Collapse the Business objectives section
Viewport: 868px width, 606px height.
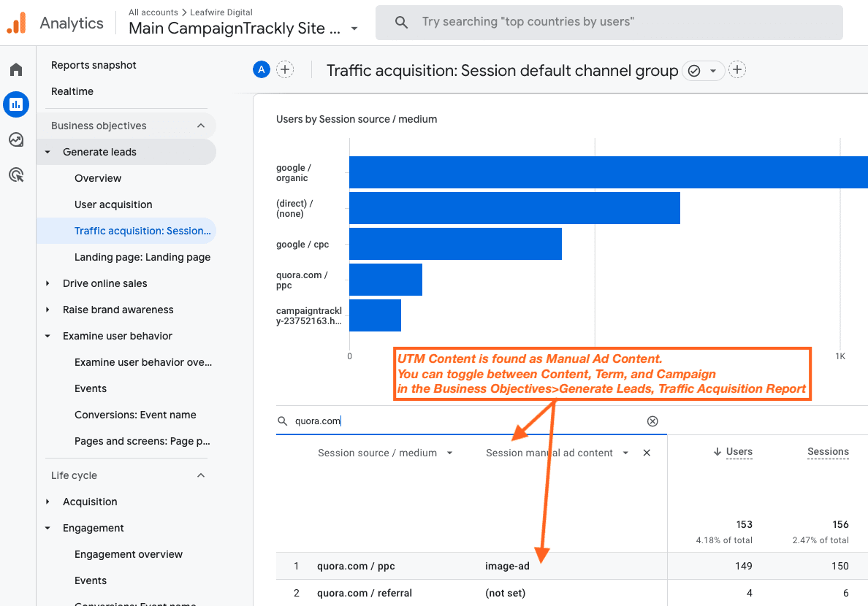tap(201, 125)
